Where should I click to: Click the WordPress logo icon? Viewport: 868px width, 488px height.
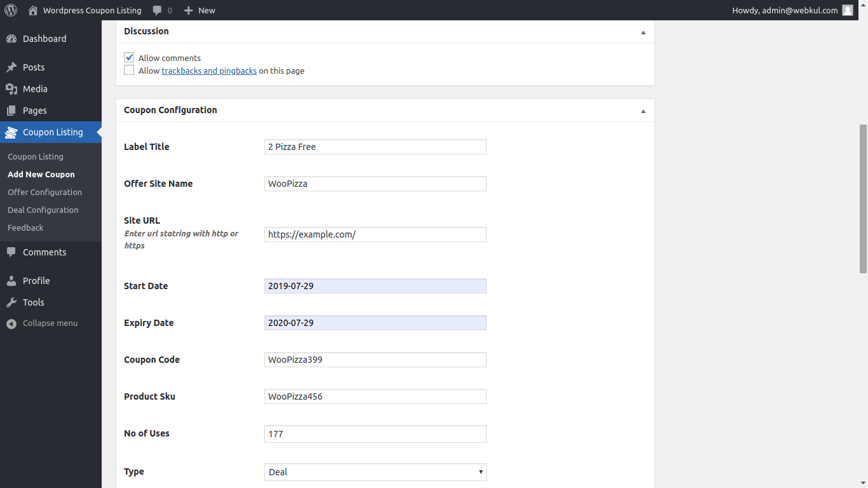10,10
